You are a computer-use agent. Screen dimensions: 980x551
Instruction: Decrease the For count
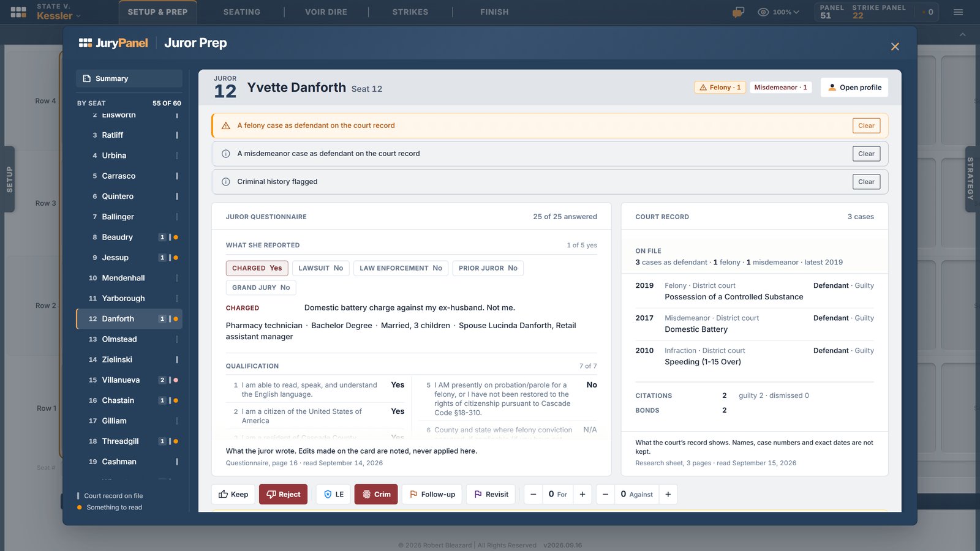pos(533,494)
